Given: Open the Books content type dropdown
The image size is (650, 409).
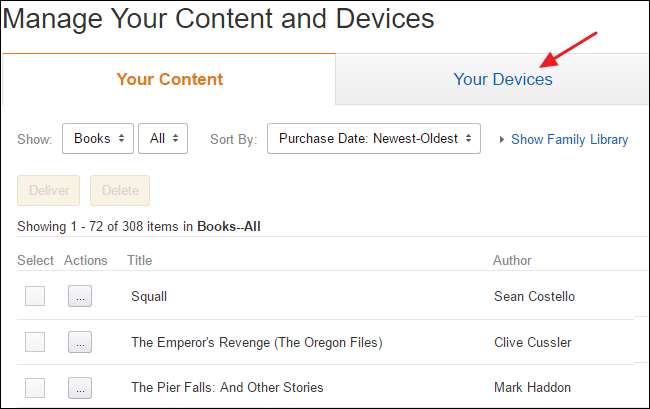Looking at the screenshot, I should 97,139.
